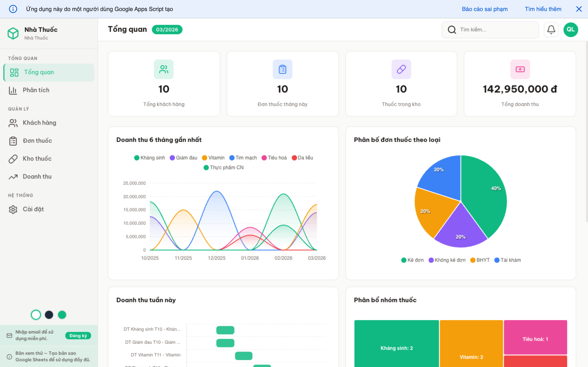Click the QL user avatar
This screenshot has height=367, width=588.
[570, 30]
